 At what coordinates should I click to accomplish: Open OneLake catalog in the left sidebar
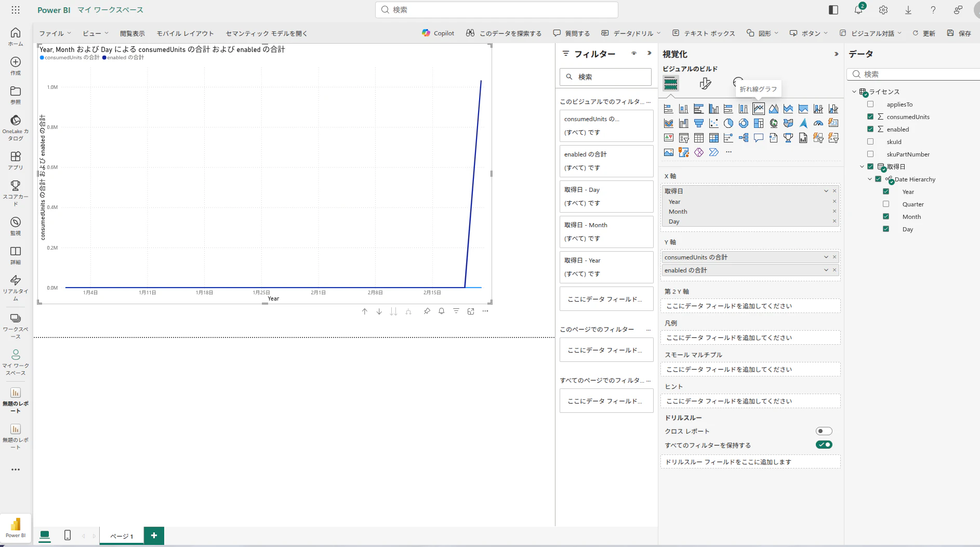[16, 127]
